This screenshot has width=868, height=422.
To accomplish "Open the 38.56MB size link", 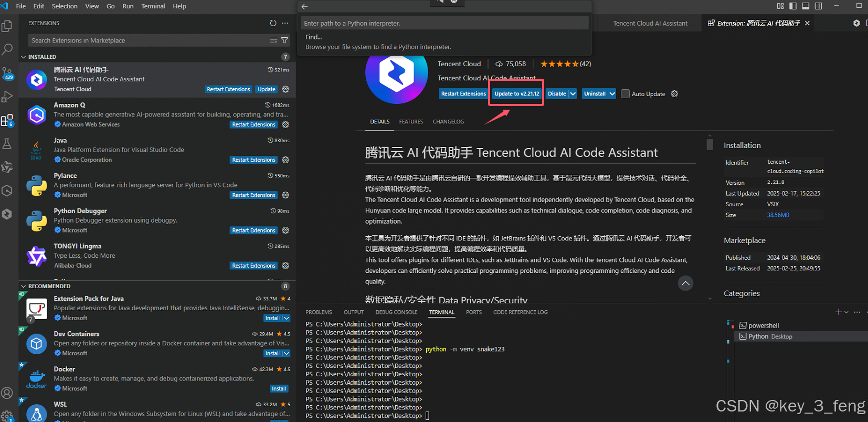I will [x=778, y=215].
